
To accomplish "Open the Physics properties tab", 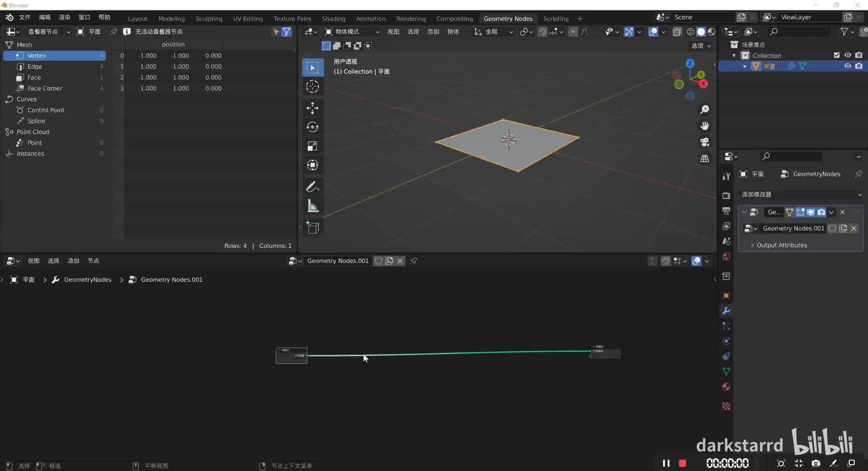I will [x=726, y=341].
